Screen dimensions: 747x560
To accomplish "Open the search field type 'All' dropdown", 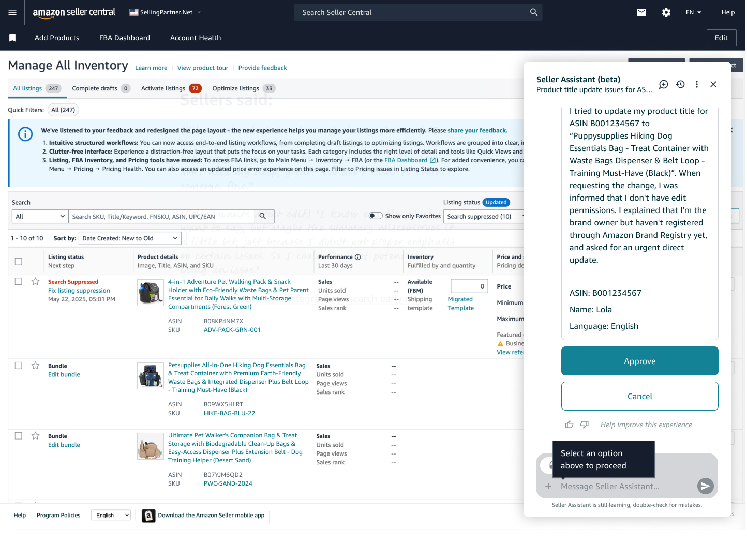I will click(40, 216).
